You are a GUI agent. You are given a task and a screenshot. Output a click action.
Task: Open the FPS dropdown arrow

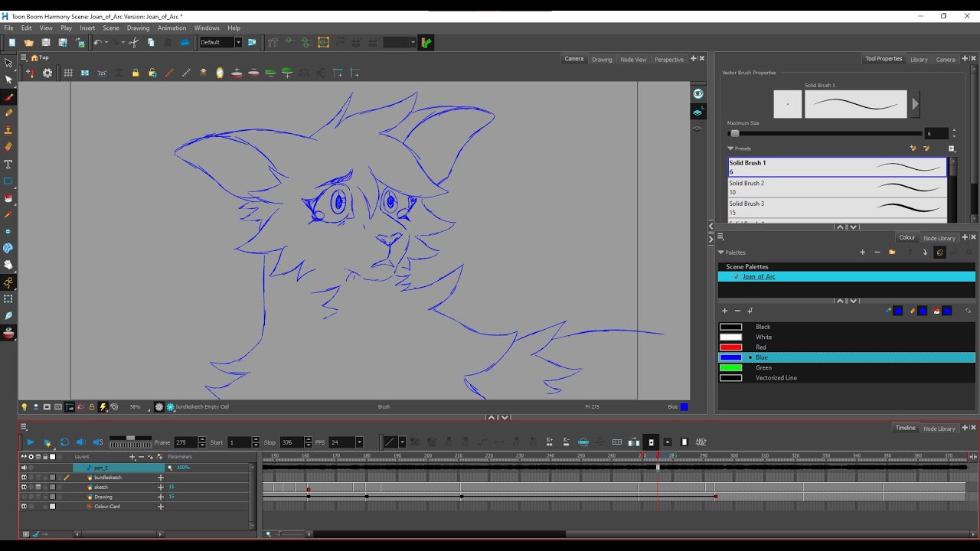click(359, 442)
